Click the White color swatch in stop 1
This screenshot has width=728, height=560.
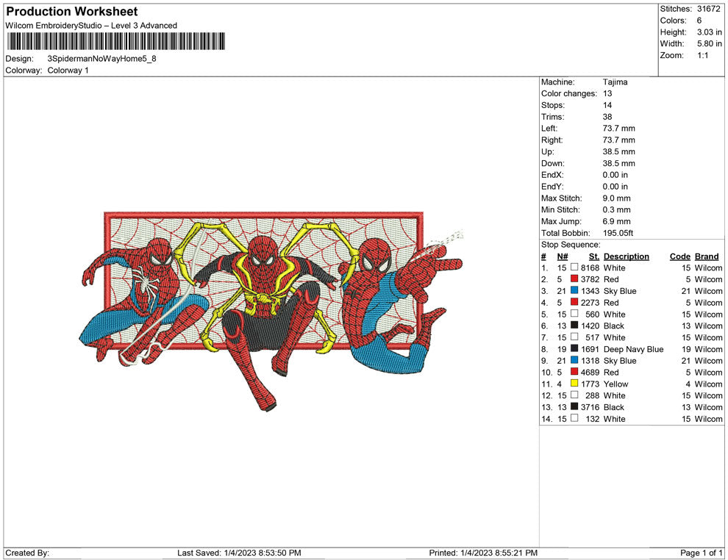pos(574,268)
